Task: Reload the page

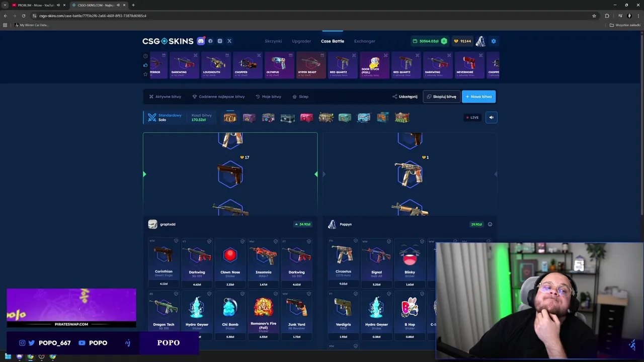Action: pyautogui.click(x=24, y=16)
